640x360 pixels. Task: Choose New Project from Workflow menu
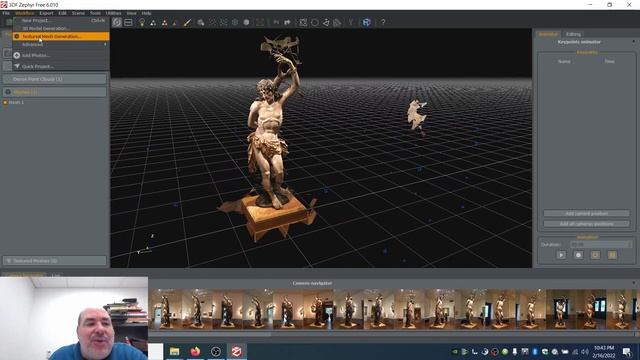click(61, 20)
